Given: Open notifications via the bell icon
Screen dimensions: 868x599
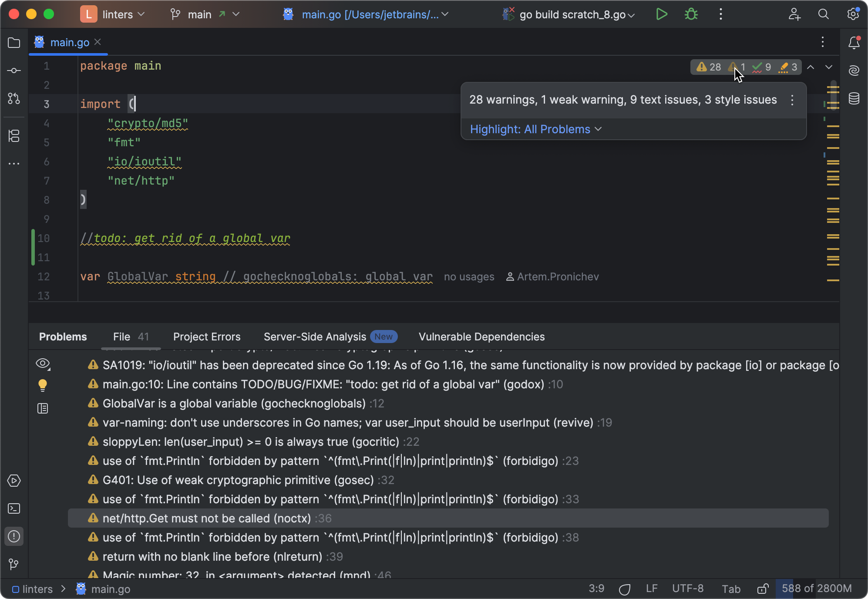Looking at the screenshot, I should 854,42.
